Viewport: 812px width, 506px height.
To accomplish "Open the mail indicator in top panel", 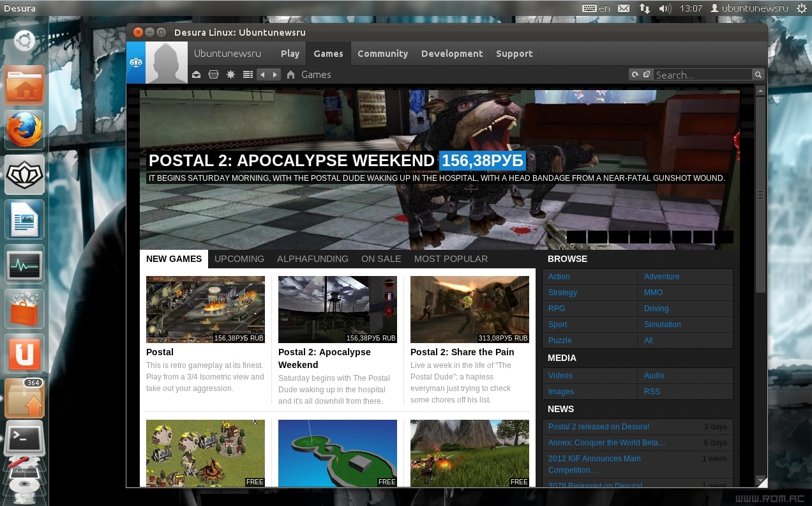I will click(624, 8).
